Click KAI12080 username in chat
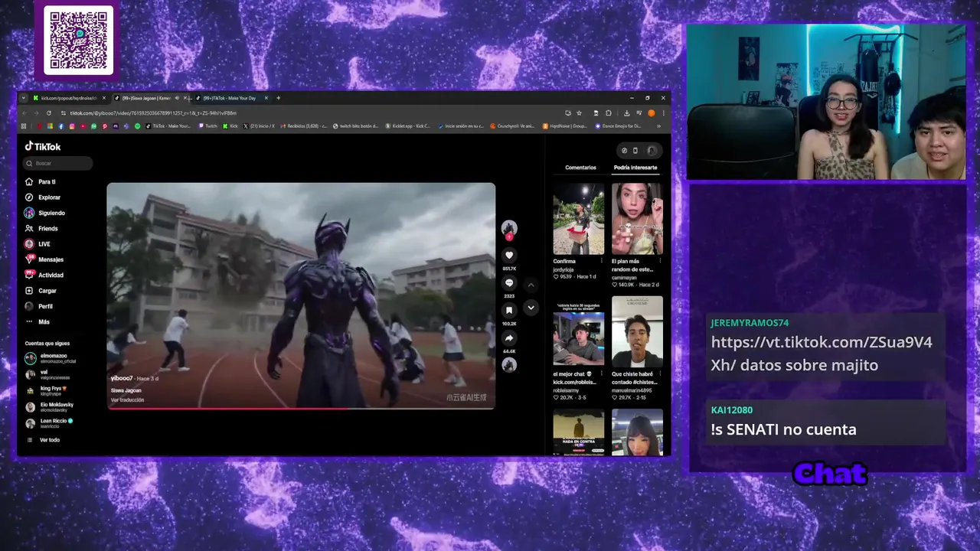The image size is (980, 551). pos(731,410)
